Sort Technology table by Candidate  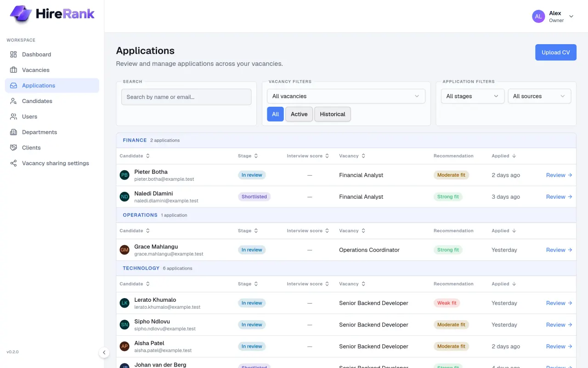pos(135,284)
